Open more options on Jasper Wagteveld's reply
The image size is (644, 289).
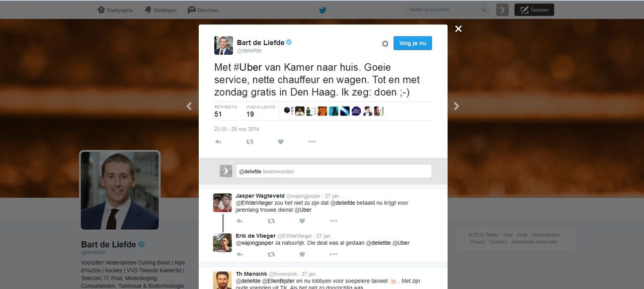[333, 221]
